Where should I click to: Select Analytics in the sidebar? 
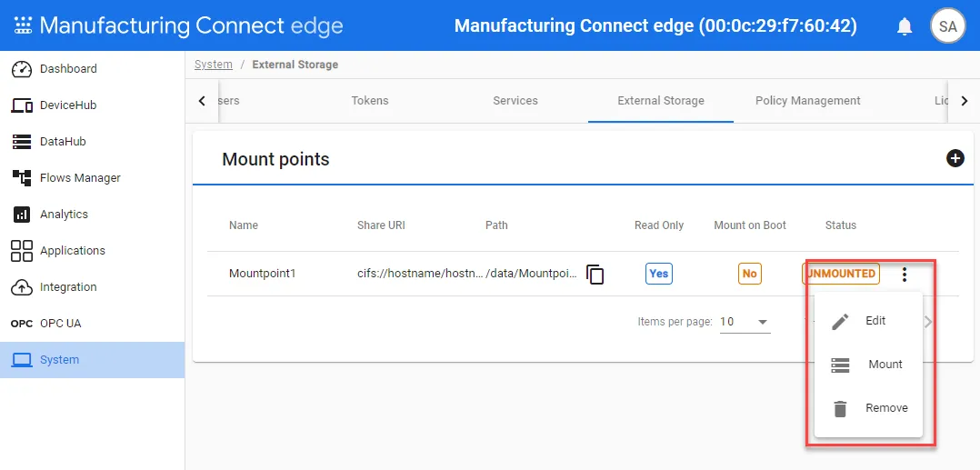pos(92,215)
